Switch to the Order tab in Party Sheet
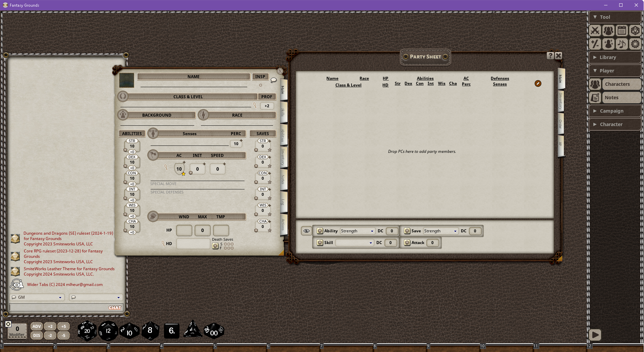The height and width of the screenshot is (352, 644). pos(560,124)
